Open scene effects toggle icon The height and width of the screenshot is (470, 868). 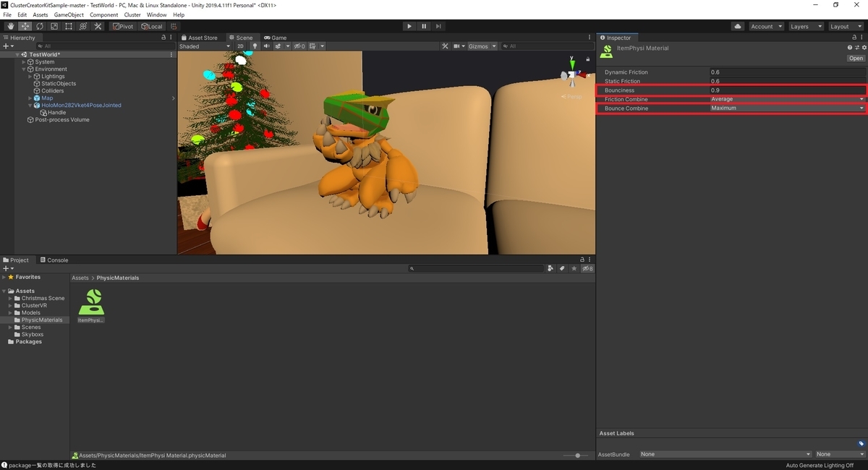click(x=278, y=46)
